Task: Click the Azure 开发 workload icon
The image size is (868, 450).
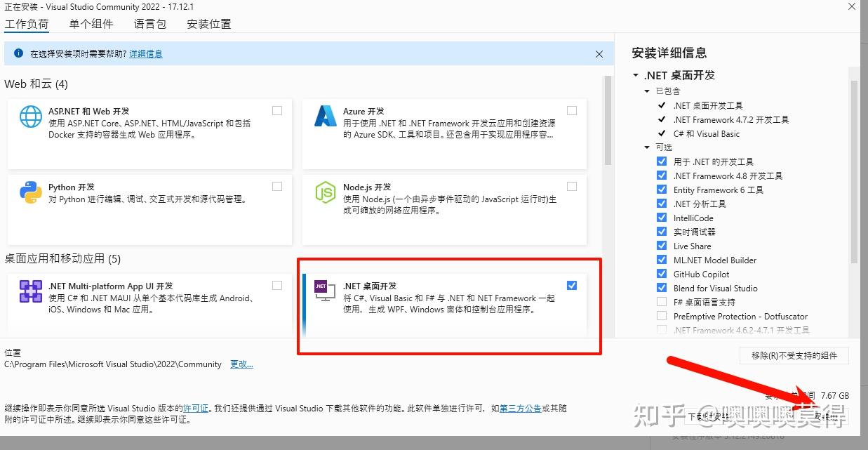Action: point(326,117)
